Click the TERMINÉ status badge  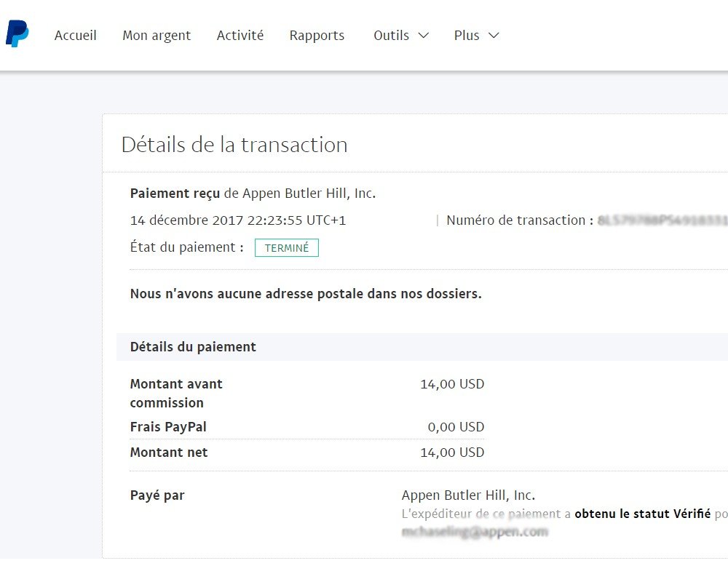(x=286, y=248)
